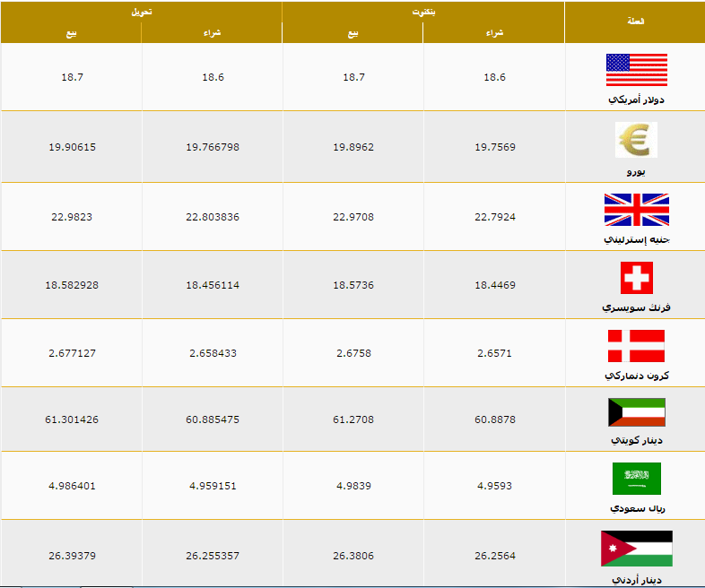Click the Kuwaiti dinar flag icon

click(x=636, y=412)
